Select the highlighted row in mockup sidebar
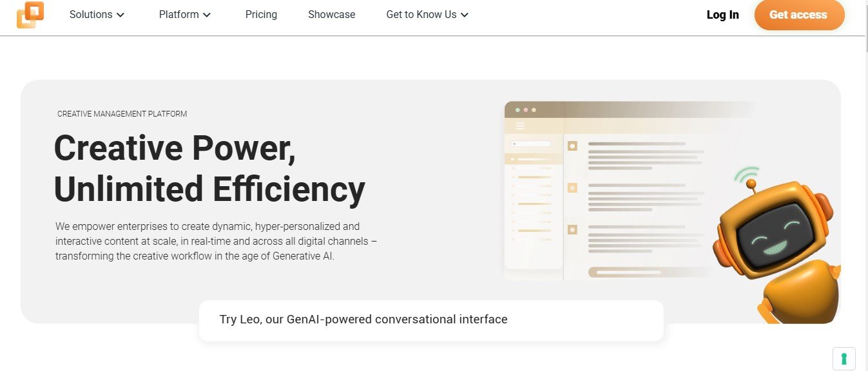 533,159
